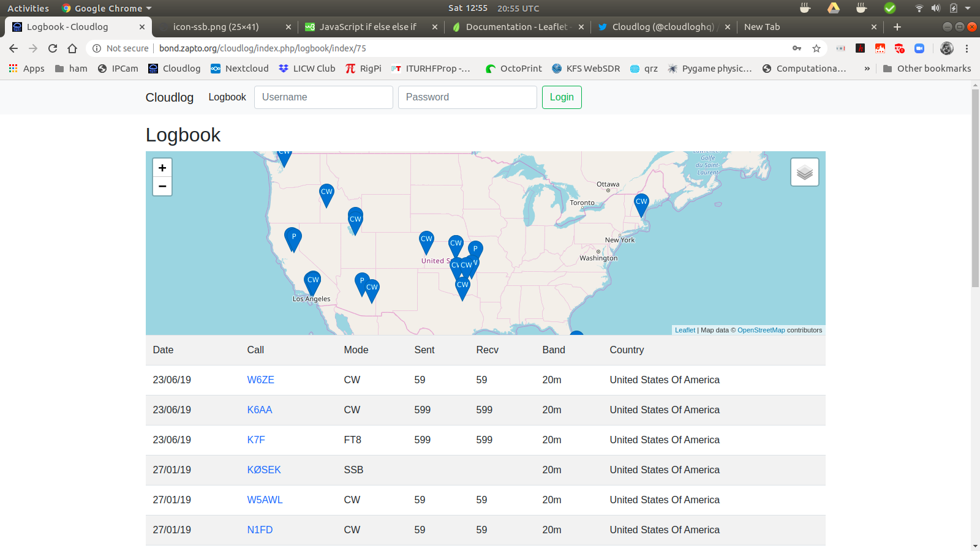Open the ham bookmarks folder
The height and width of the screenshot is (551, 980).
coord(71,69)
